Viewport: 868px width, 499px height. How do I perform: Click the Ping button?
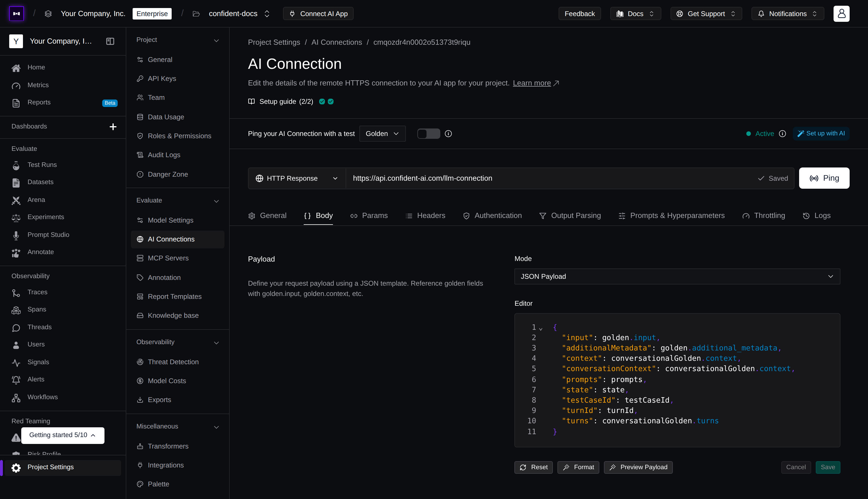[x=824, y=178]
